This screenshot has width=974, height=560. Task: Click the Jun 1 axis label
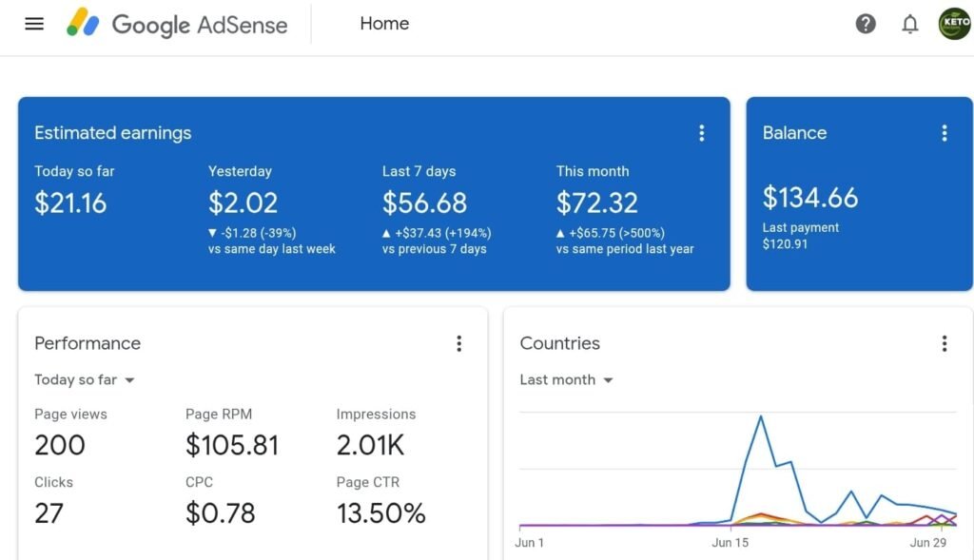529,543
